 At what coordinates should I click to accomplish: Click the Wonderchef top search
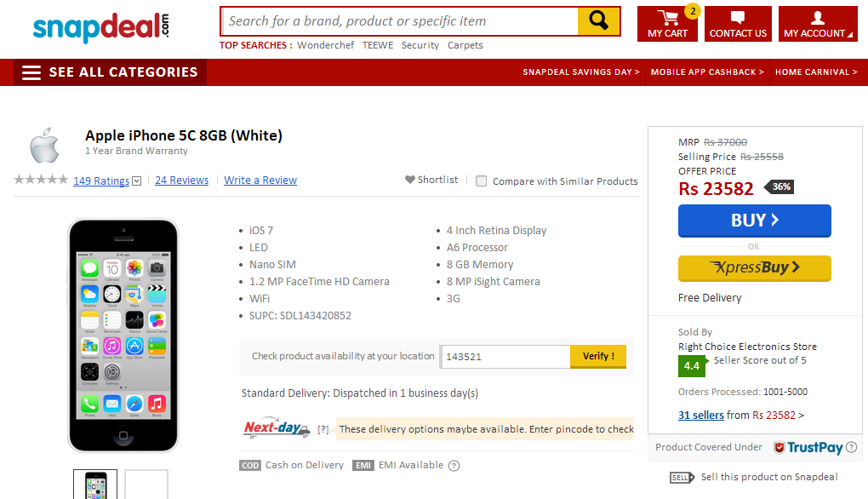325,45
